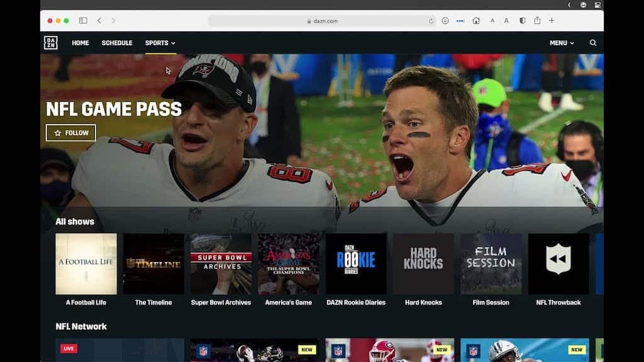The width and height of the screenshot is (644, 362).
Task: Click the Safari sidebar toggle icon
Action: (x=83, y=21)
